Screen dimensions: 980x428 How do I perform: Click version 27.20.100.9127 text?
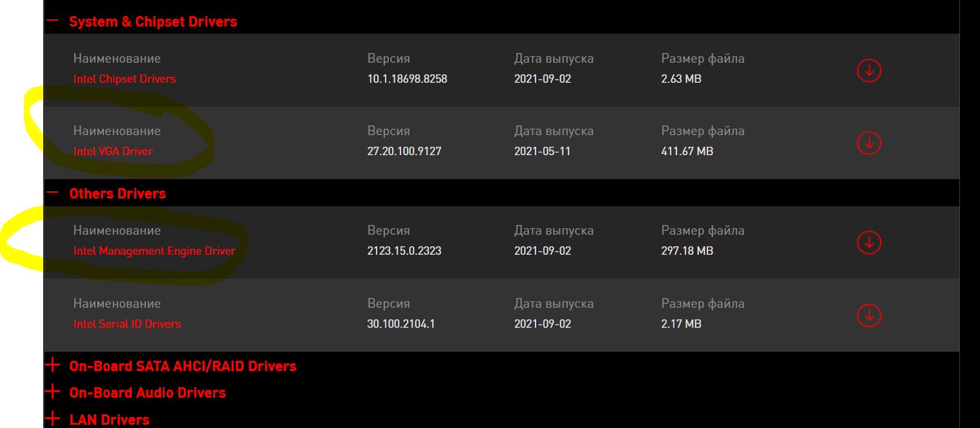coord(404,151)
